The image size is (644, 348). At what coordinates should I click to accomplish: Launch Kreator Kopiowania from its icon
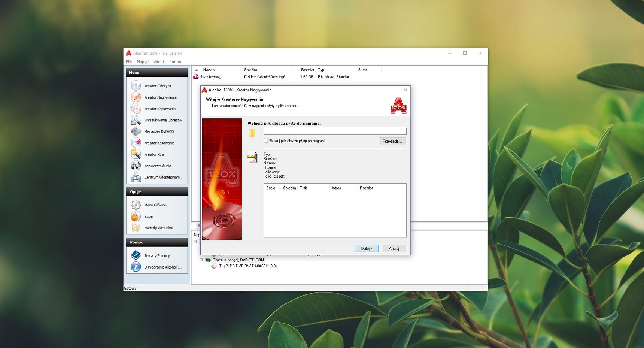point(136,109)
